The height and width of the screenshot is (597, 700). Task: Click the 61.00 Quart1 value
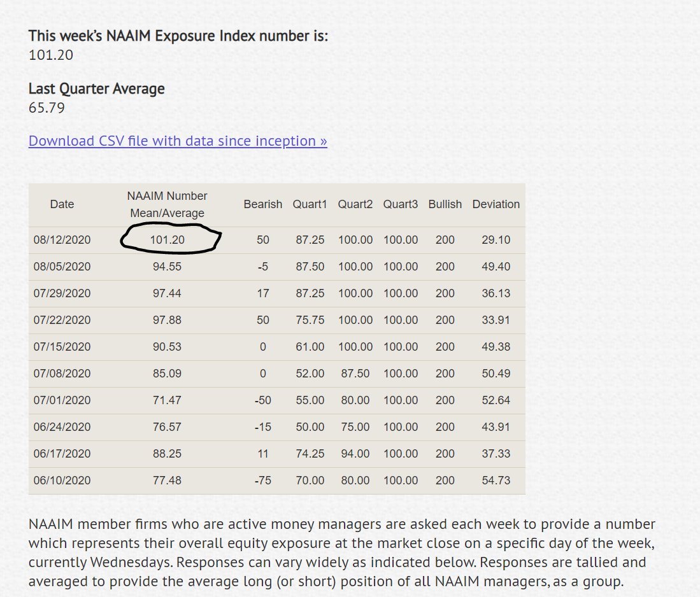[310, 347]
